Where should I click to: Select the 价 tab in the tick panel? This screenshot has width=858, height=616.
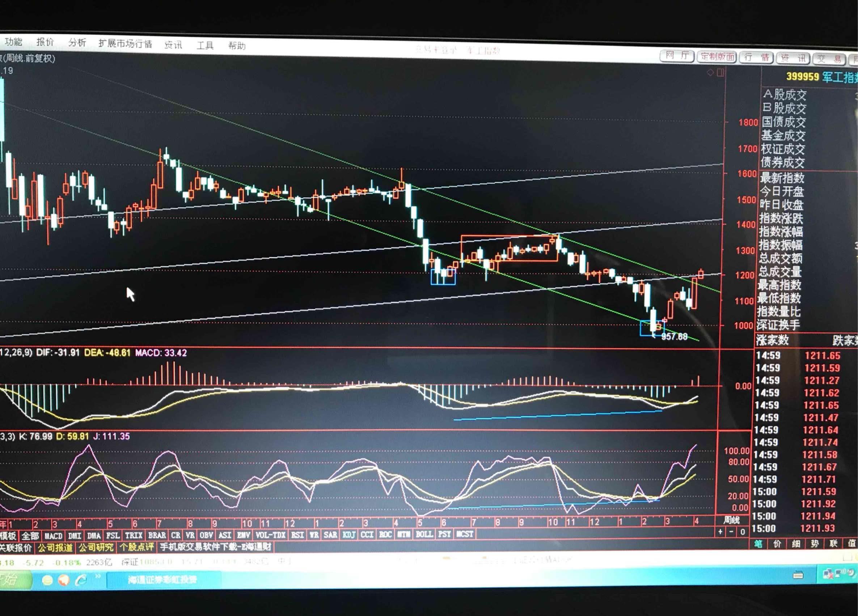[777, 544]
